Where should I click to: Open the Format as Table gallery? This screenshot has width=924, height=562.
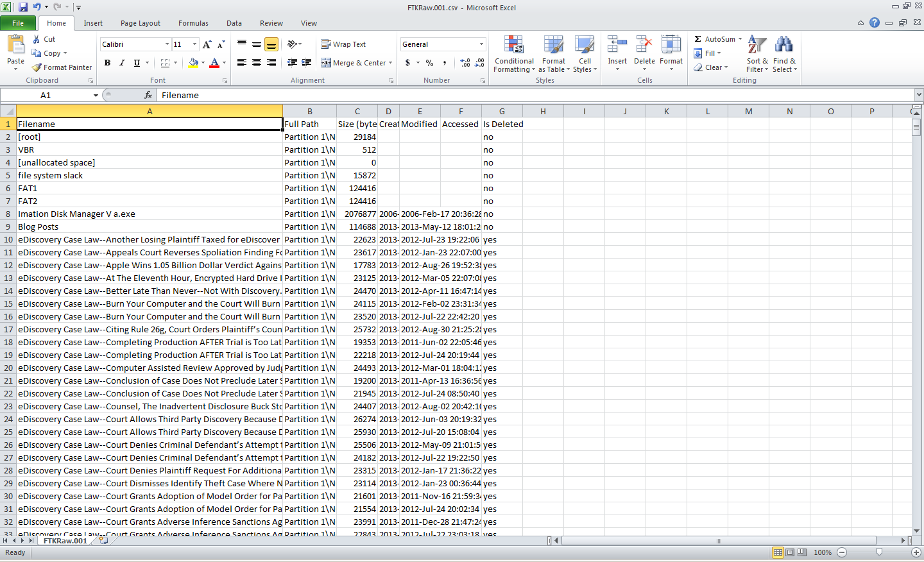pyautogui.click(x=554, y=55)
